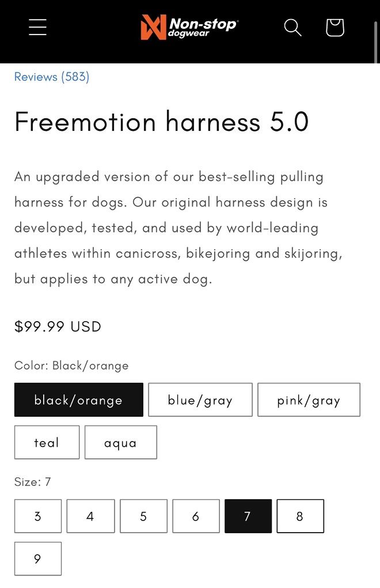
Task: Open the Reviews (583) link
Action: coord(52,77)
